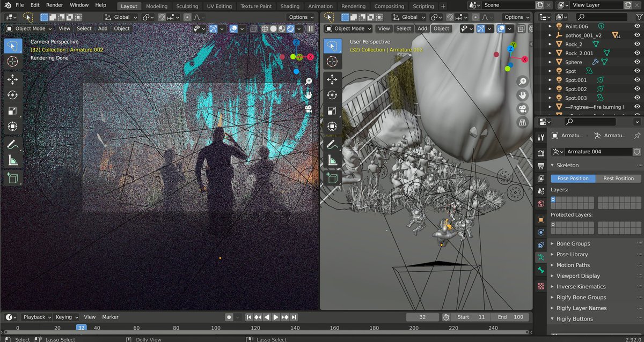Select the Move tool in left viewport
This screenshot has width=644, height=342.
(x=12, y=79)
